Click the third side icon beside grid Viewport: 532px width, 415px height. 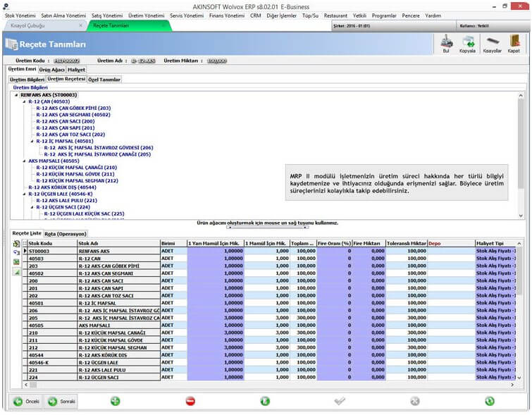tap(16, 262)
